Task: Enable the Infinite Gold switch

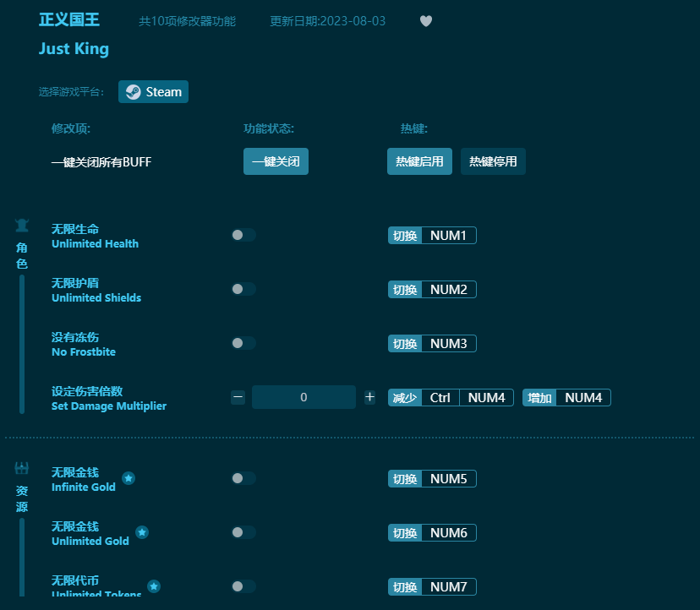Action: 243,479
